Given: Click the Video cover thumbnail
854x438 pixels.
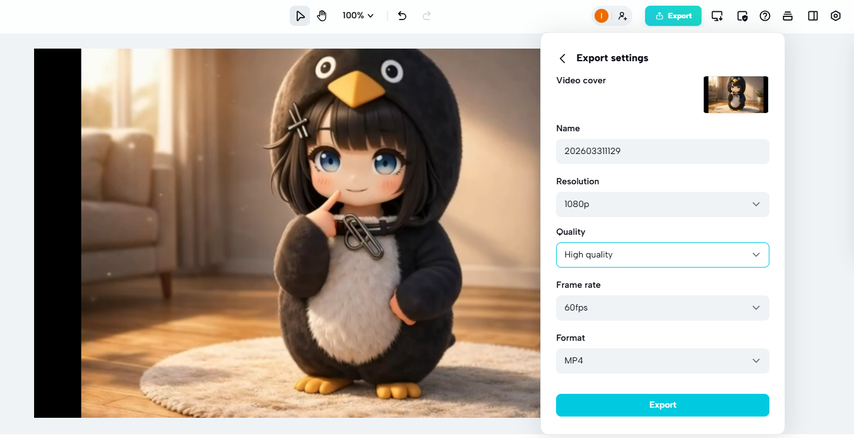Looking at the screenshot, I should click(736, 95).
